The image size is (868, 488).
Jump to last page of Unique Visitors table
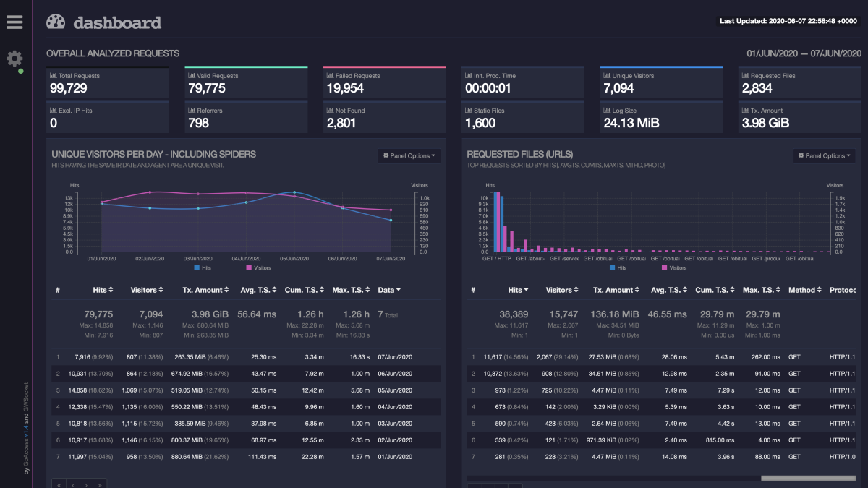click(100, 484)
